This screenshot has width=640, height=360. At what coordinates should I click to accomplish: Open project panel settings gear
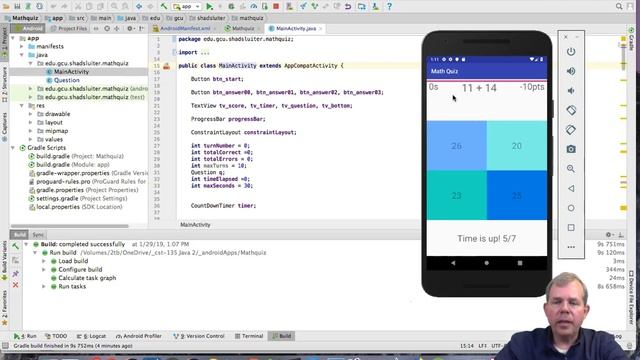tap(130, 29)
